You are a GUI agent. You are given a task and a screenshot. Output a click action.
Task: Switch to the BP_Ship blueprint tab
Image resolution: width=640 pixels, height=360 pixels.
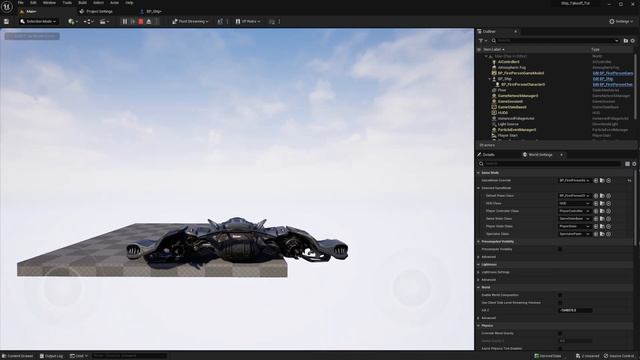[x=154, y=11]
